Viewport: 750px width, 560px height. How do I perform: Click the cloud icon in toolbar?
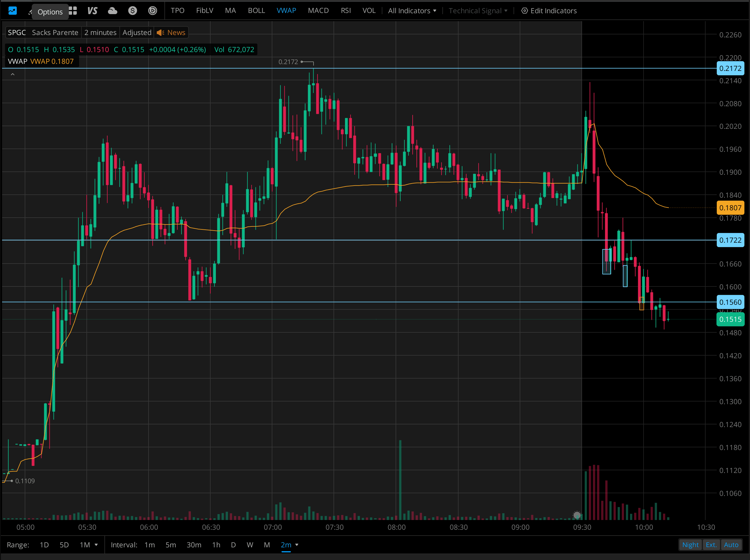tap(113, 11)
